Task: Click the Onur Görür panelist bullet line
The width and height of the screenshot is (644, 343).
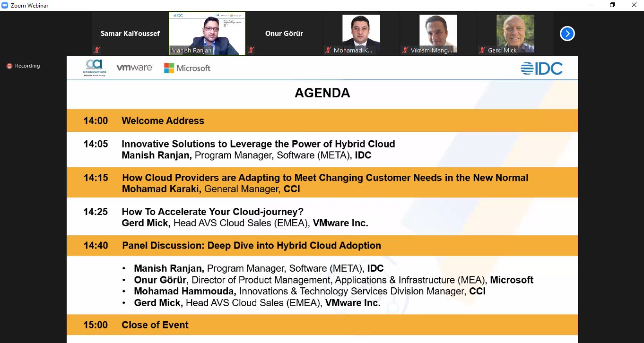Action: pos(334,280)
